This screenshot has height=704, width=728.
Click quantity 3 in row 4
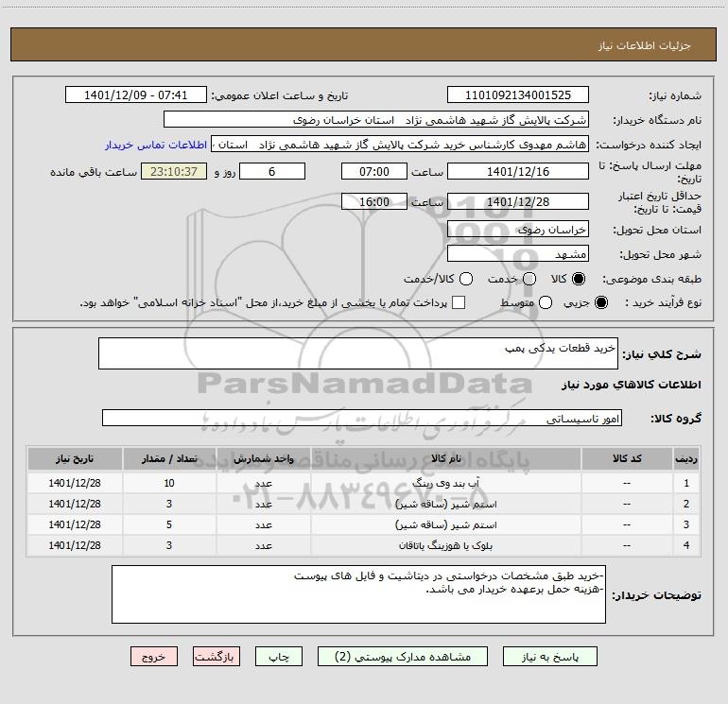[169, 546]
